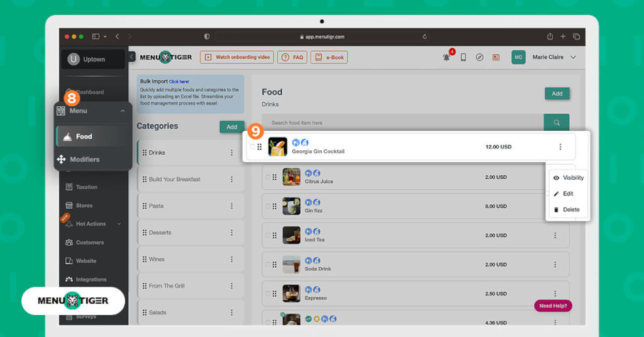Tick the Iced Tea checkbox
The image size is (644, 337).
(268, 236)
